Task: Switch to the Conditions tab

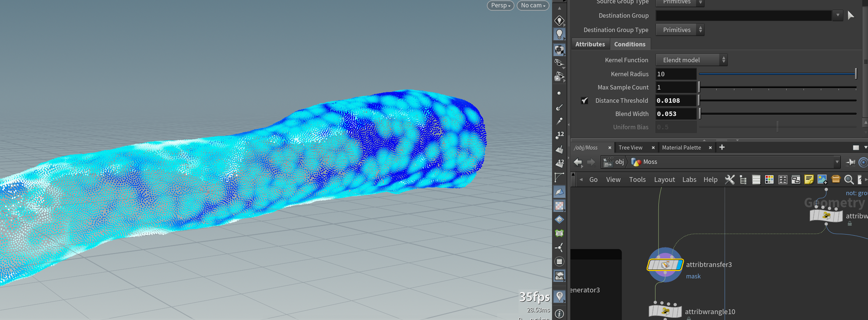Action: (x=630, y=44)
